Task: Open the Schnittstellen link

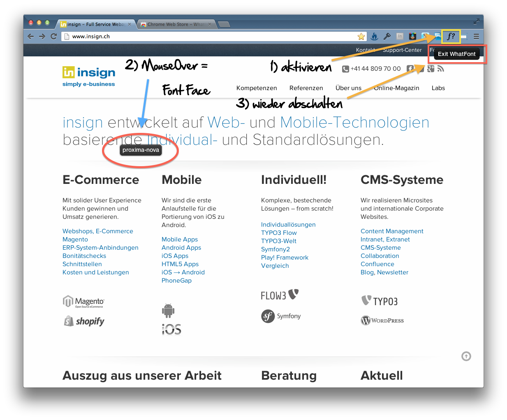Action: (x=82, y=264)
